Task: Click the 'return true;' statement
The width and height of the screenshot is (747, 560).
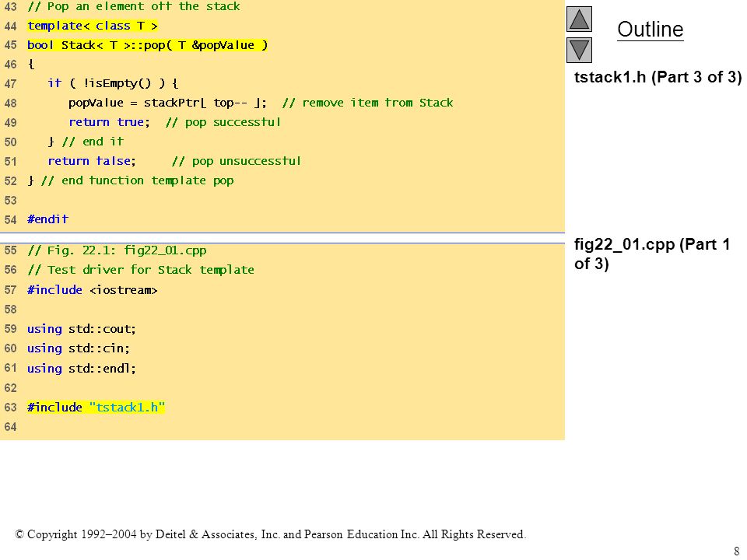Action: pos(109,122)
